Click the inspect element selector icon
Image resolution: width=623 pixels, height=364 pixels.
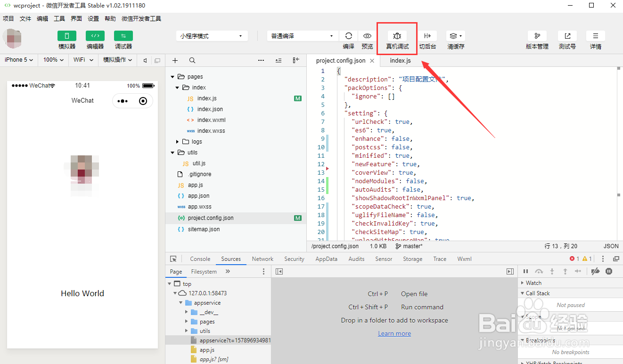173,259
